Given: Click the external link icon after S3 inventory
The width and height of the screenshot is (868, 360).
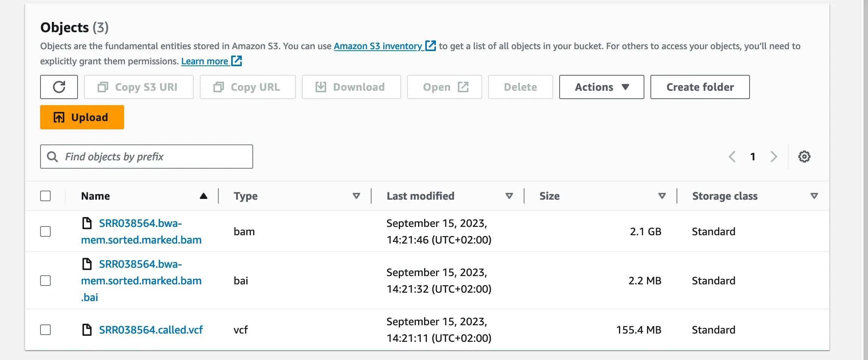Looking at the screenshot, I should tap(431, 46).
